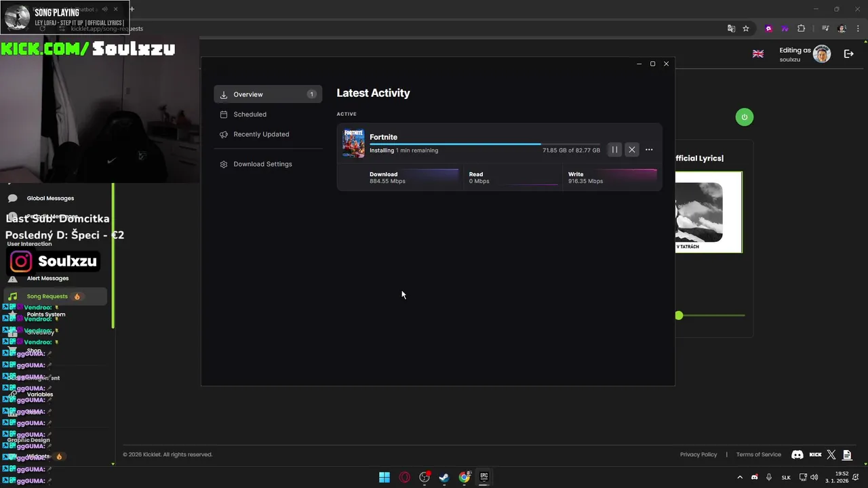Click the soulxzu profile avatar in Kicklet
This screenshot has height=488, width=868.
click(x=822, y=54)
